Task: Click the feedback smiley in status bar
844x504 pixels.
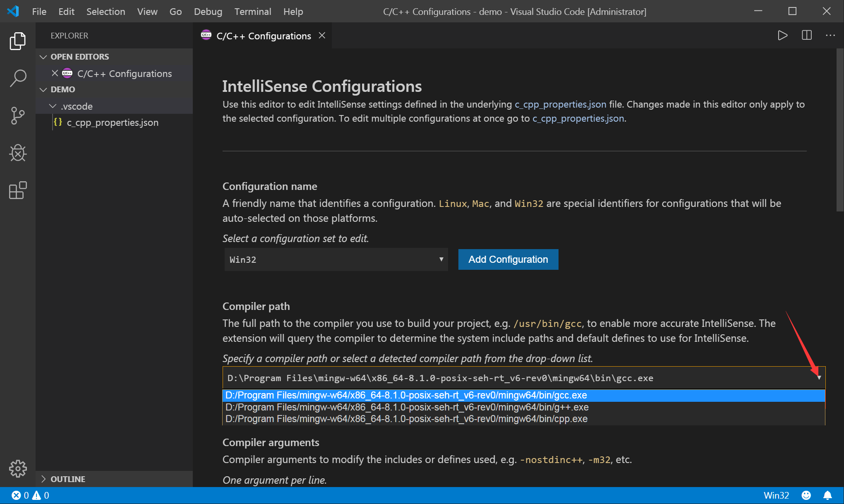Action: click(x=806, y=495)
